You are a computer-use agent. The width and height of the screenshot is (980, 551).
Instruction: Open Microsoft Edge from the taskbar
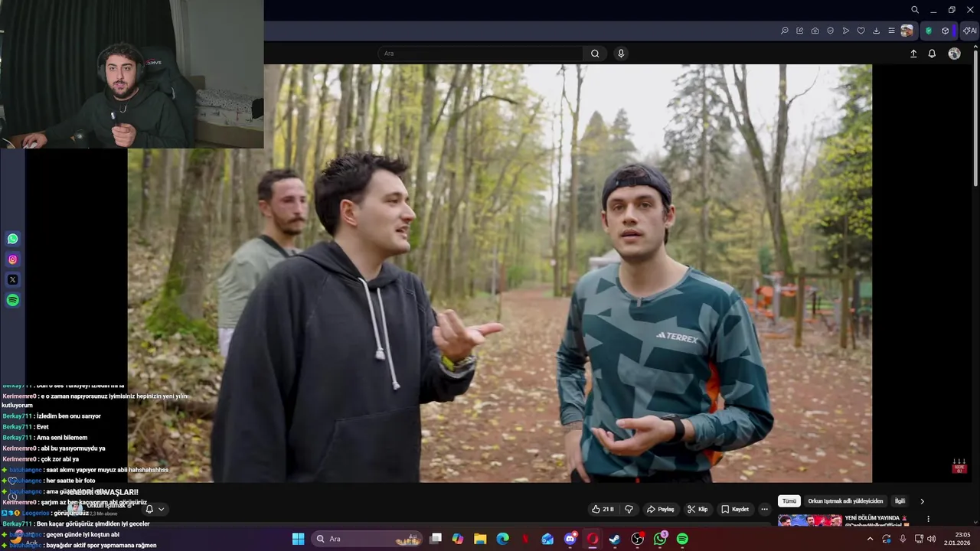coord(502,539)
